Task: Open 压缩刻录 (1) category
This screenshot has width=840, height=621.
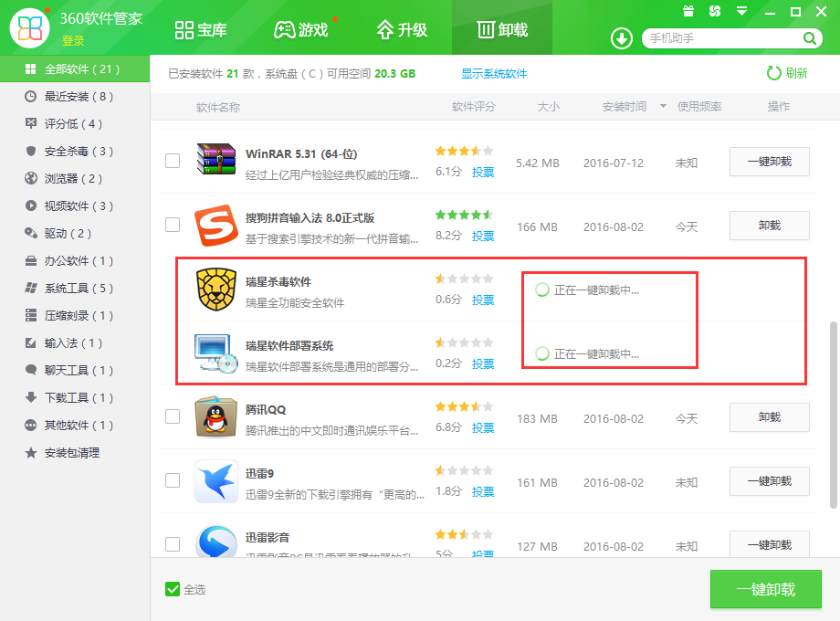Action: [75, 316]
